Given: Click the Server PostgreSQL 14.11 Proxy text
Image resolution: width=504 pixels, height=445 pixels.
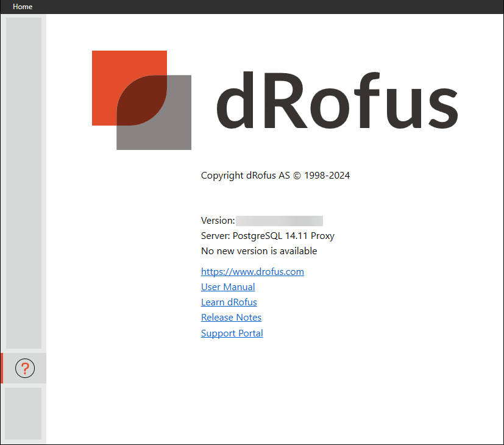Looking at the screenshot, I should (x=268, y=236).
